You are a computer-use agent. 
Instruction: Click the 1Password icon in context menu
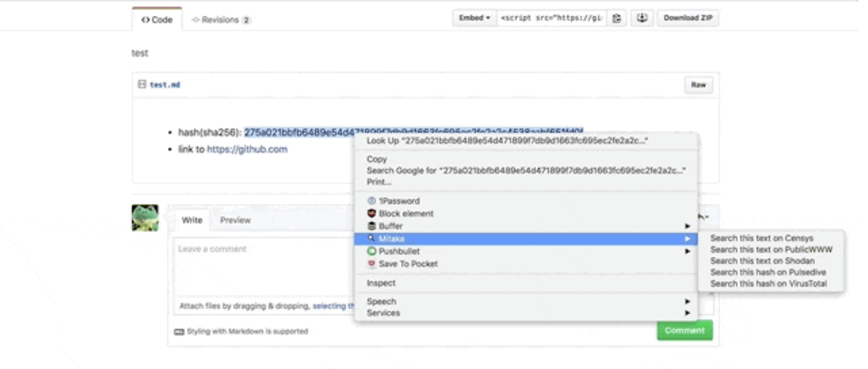(x=371, y=201)
